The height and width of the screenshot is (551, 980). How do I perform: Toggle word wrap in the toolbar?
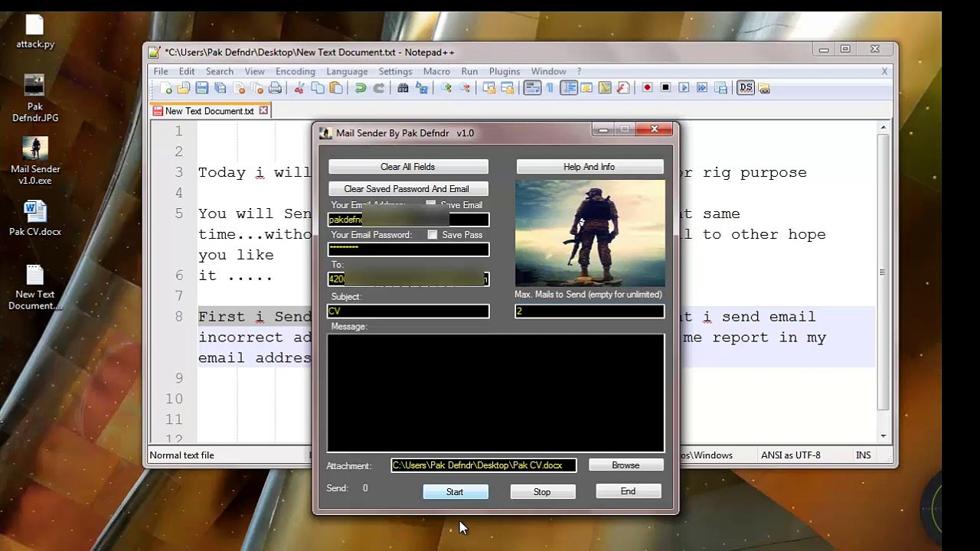click(x=531, y=88)
